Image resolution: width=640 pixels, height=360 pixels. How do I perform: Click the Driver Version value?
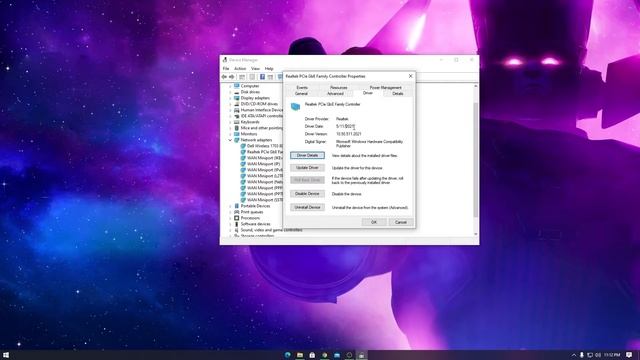[x=349, y=134]
